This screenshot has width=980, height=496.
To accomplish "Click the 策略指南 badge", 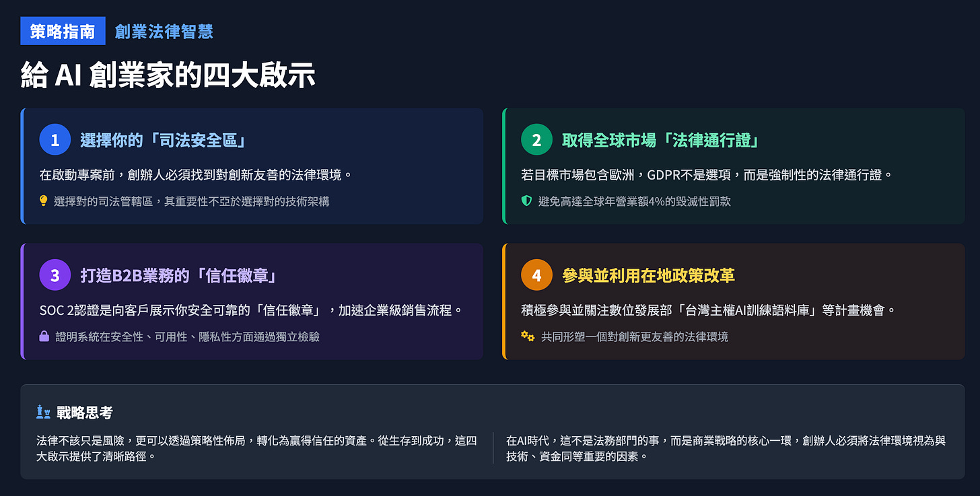I will tap(63, 31).
